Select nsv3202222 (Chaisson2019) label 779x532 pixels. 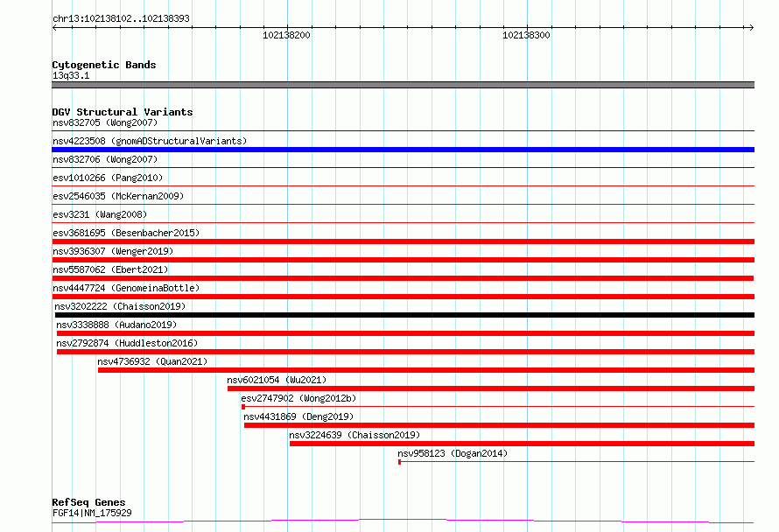coord(120,306)
